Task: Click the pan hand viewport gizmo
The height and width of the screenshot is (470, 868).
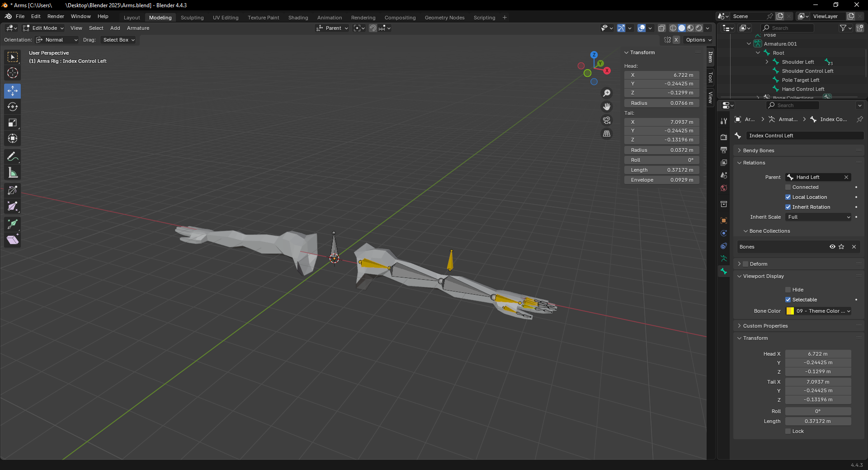Action: click(607, 107)
